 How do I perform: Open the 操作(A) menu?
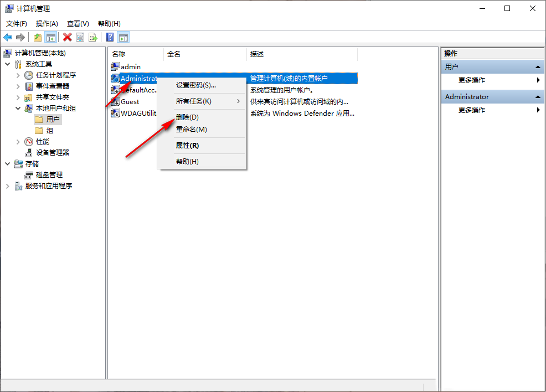click(47, 24)
